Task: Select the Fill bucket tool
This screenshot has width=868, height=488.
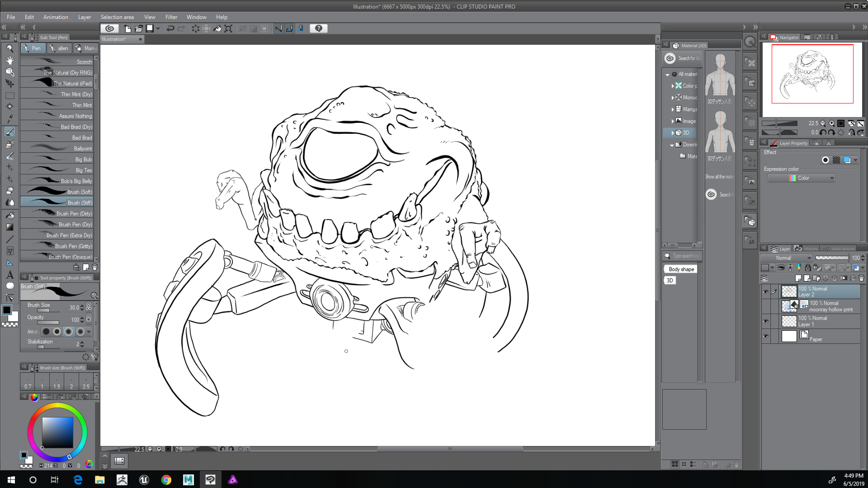Action: tap(9, 216)
